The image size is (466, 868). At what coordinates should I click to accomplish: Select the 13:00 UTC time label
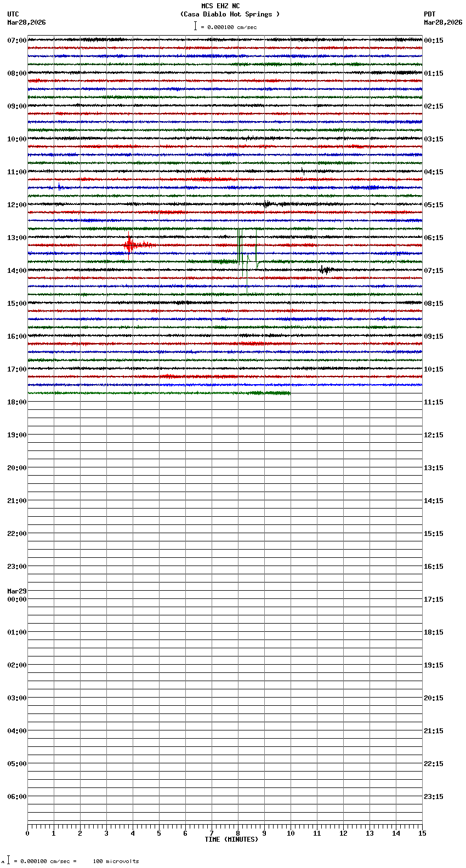pos(17,238)
